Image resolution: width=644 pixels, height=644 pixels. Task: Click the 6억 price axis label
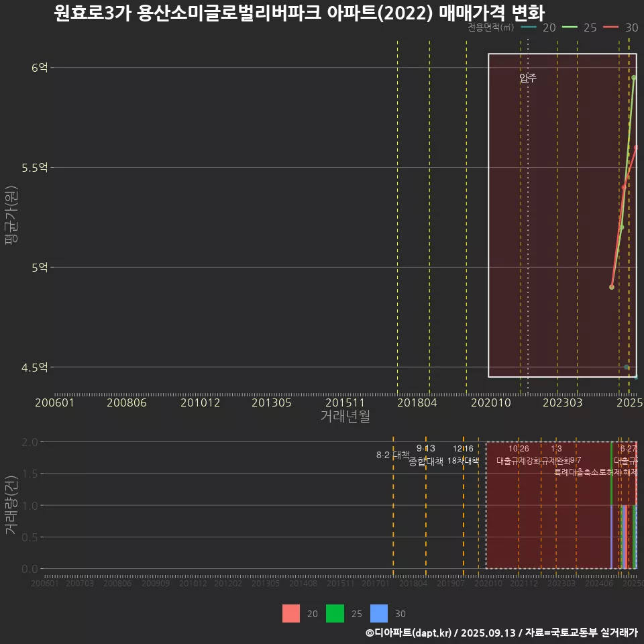(x=40, y=67)
